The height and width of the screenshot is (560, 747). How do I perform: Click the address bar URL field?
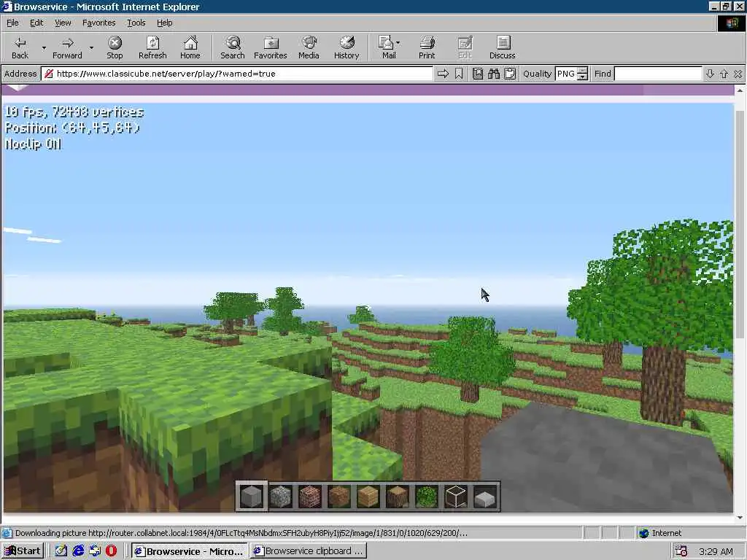click(x=237, y=74)
